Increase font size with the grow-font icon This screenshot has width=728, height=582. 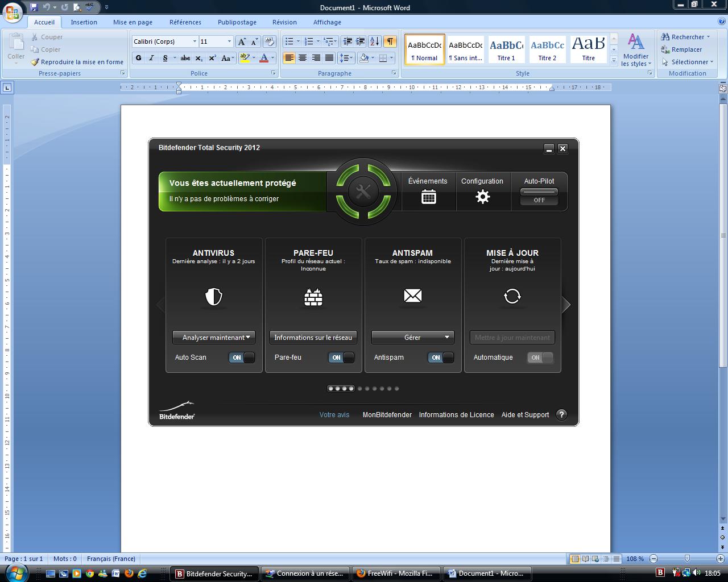tap(242, 41)
